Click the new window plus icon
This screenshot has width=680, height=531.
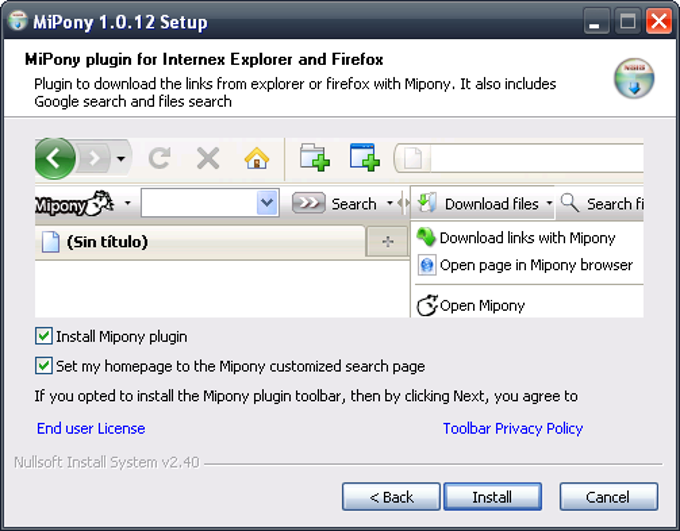364,157
